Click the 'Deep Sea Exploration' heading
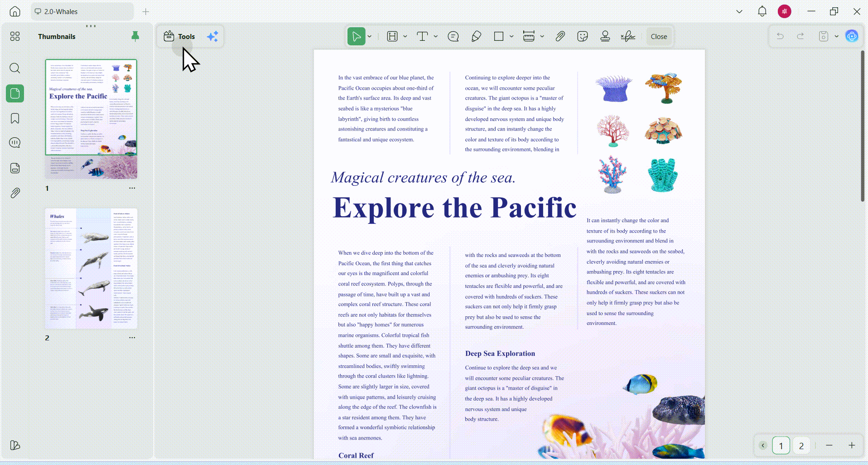 click(x=500, y=354)
